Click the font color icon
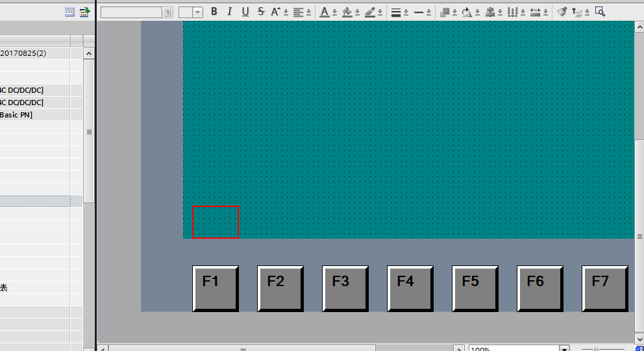This screenshot has width=644, height=351. pyautogui.click(x=325, y=12)
